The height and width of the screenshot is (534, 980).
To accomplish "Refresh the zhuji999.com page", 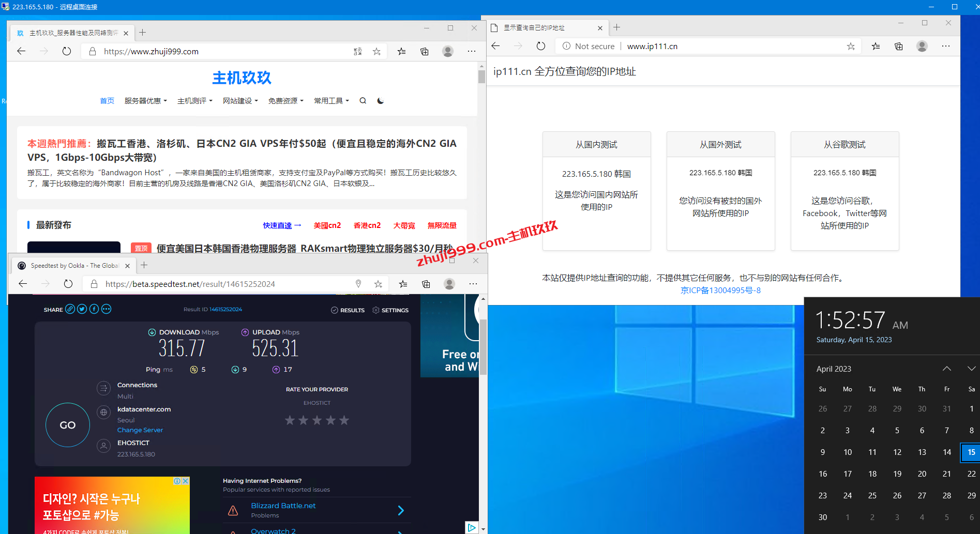I will [x=67, y=51].
